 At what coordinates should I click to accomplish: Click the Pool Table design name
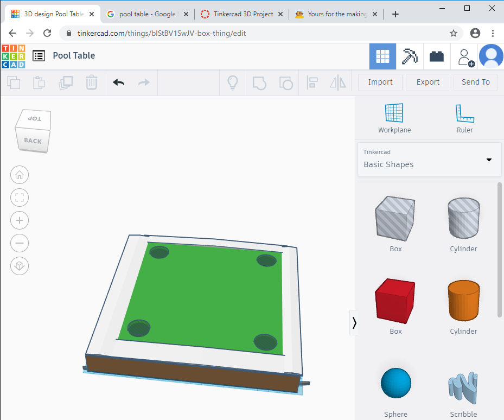pos(74,56)
